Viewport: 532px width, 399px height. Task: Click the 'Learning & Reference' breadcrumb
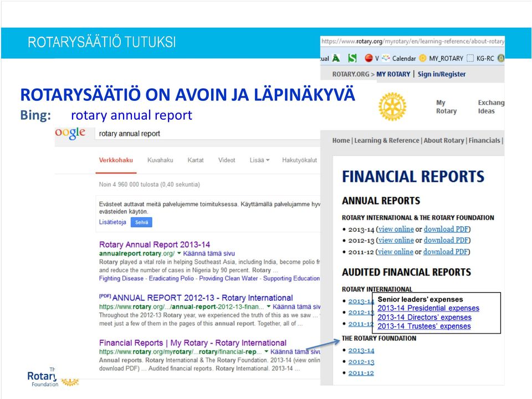pyautogui.click(x=387, y=140)
